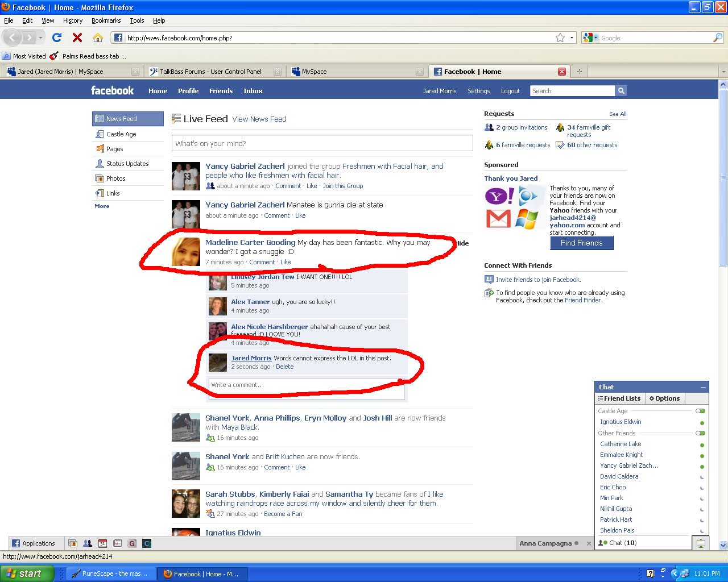Open the chat Options dropdown
Viewport: 728px width, 582px height.
click(664, 398)
